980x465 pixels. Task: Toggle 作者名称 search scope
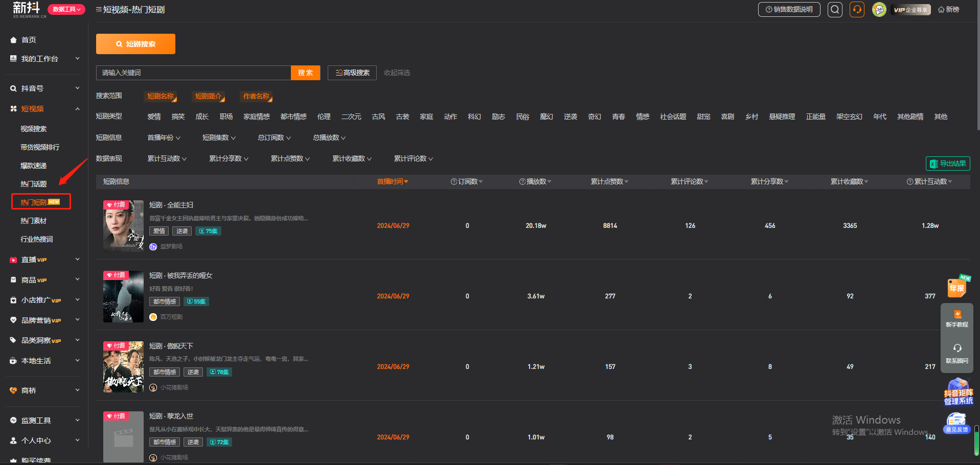(x=257, y=96)
